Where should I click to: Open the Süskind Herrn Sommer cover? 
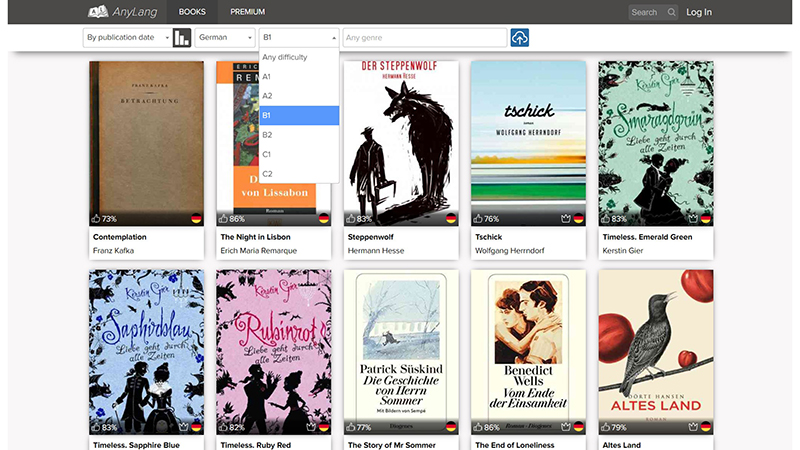401,352
